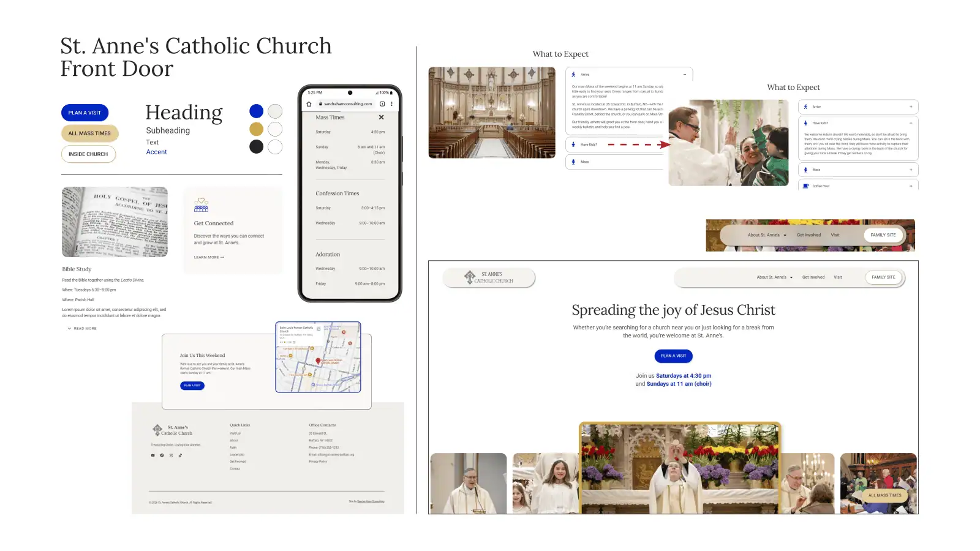Open Get Involved on the floral navbar

pyautogui.click(x=809, y=235)
